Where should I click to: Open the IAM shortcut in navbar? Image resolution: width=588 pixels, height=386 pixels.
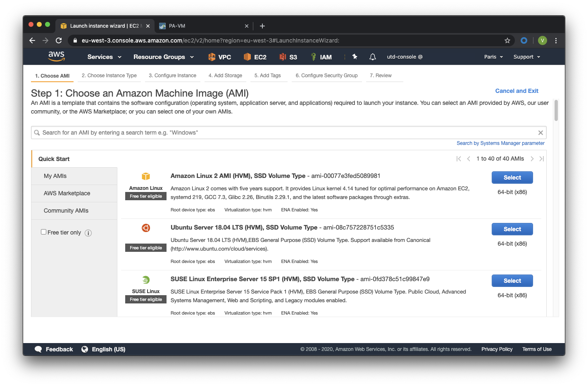point(321,57)
